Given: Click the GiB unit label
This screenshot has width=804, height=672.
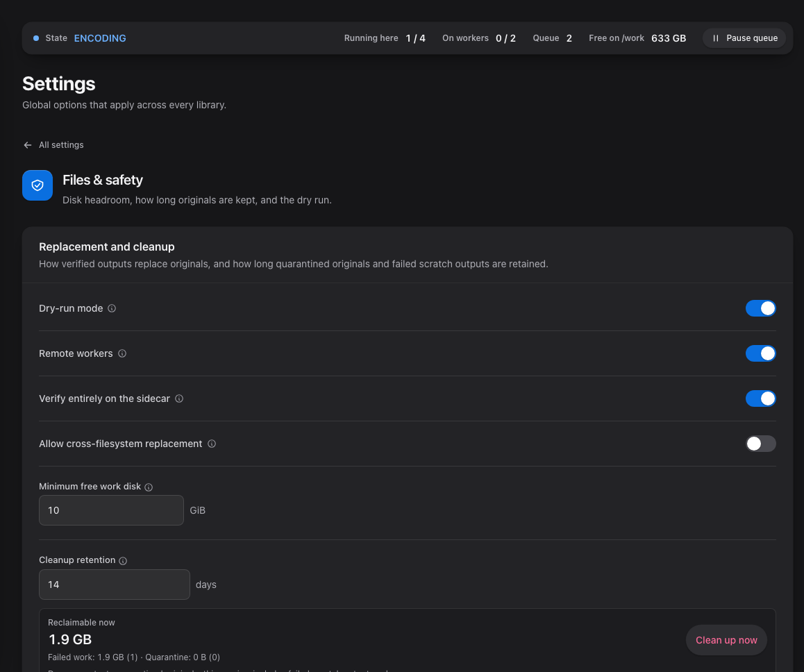Looking at the screenshot, I should [197, 510].
